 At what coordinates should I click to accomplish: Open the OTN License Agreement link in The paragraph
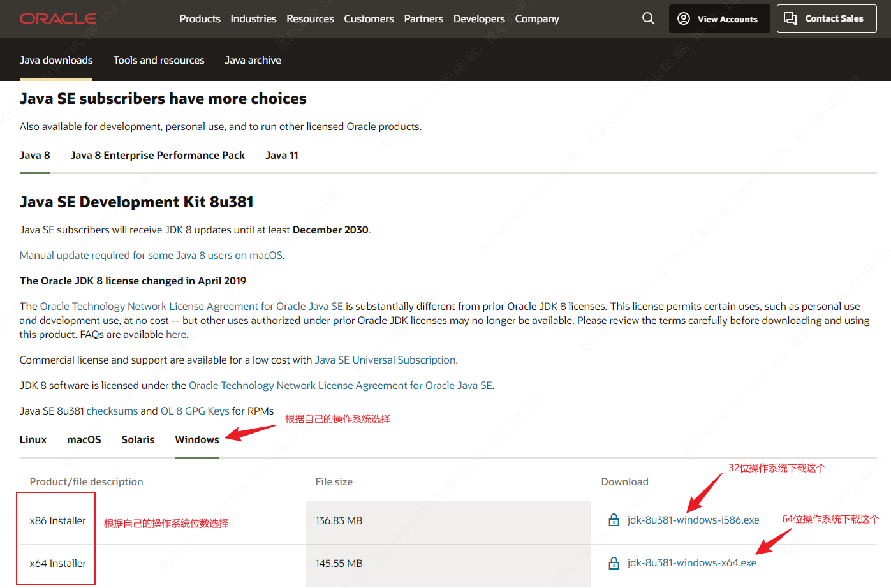(191, 306)
